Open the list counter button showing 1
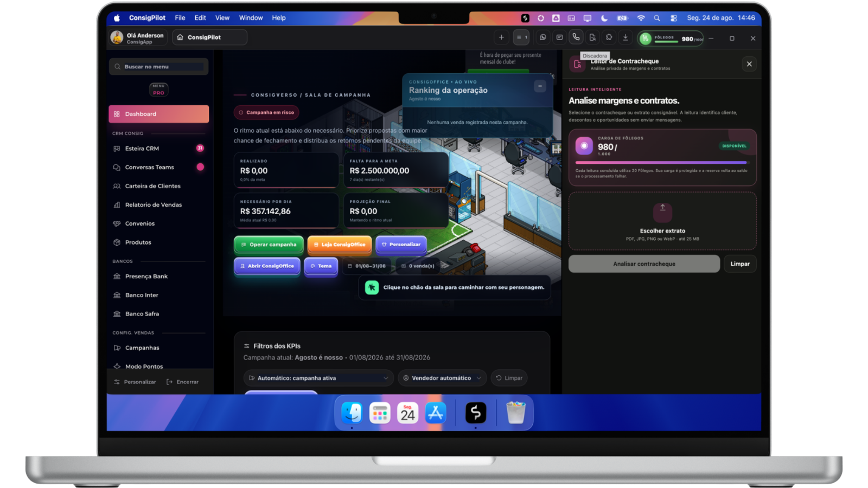The height and width of the screenshot is (488, 868). (522, 37)
